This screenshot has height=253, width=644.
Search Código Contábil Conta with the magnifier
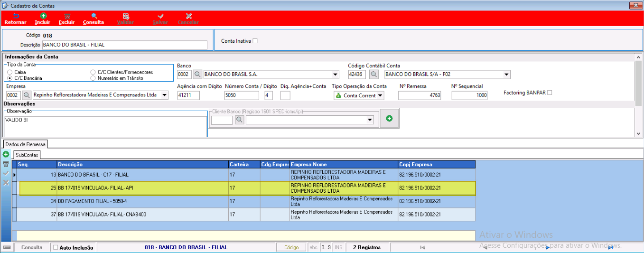[x=374, y=75]
